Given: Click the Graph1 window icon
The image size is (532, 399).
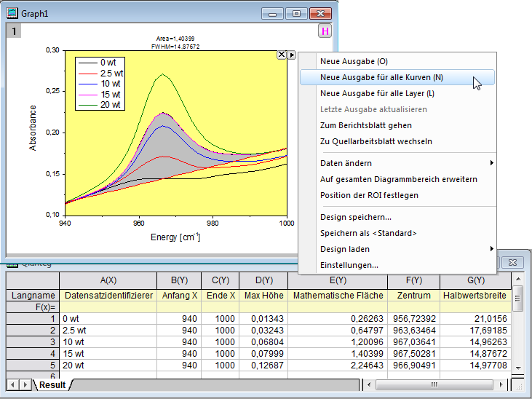Looking at the screenshot, I should 12,13.
